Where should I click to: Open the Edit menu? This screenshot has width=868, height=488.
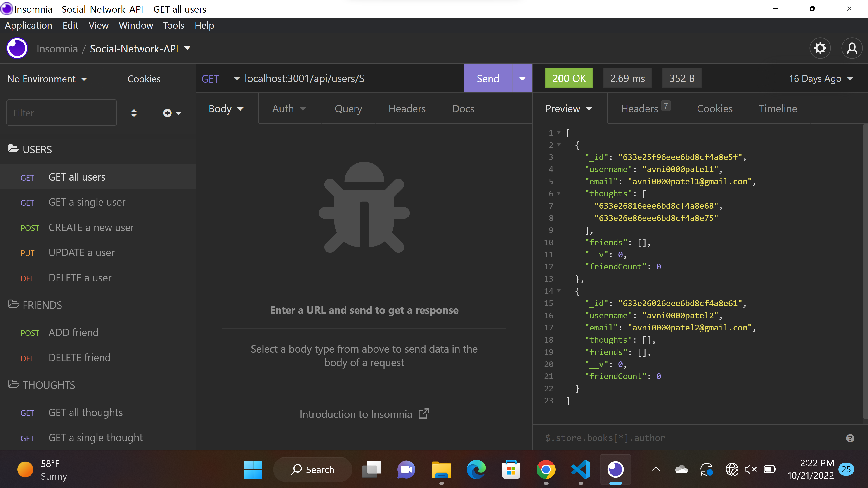(x=70, y=25)
